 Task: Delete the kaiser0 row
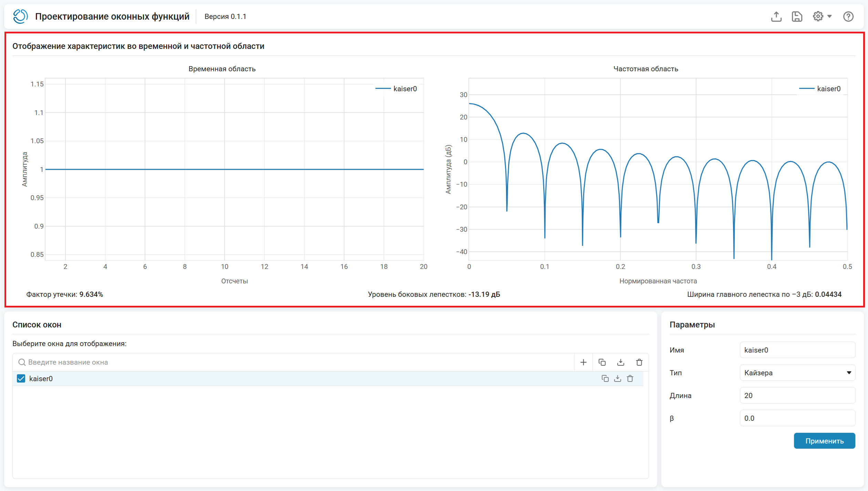point(630,379)
